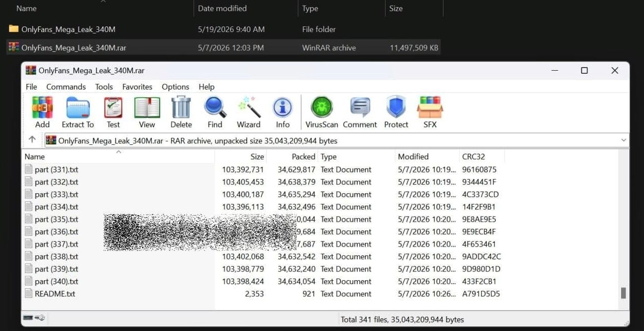Go up one level with arrow
Screen dimensions: 644x331
[32, 140]
